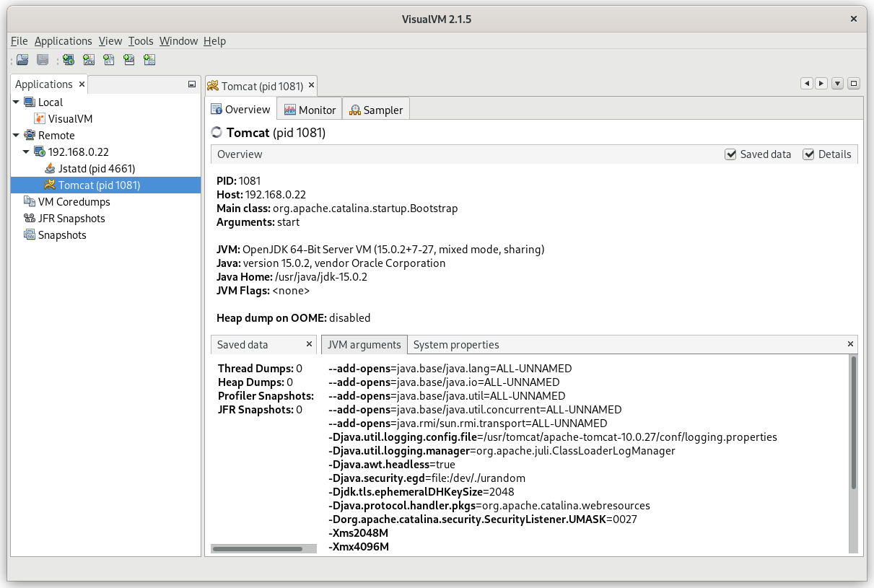Collapse the Remote tree node
Screen dimensions: 874x588
point(17,136)
